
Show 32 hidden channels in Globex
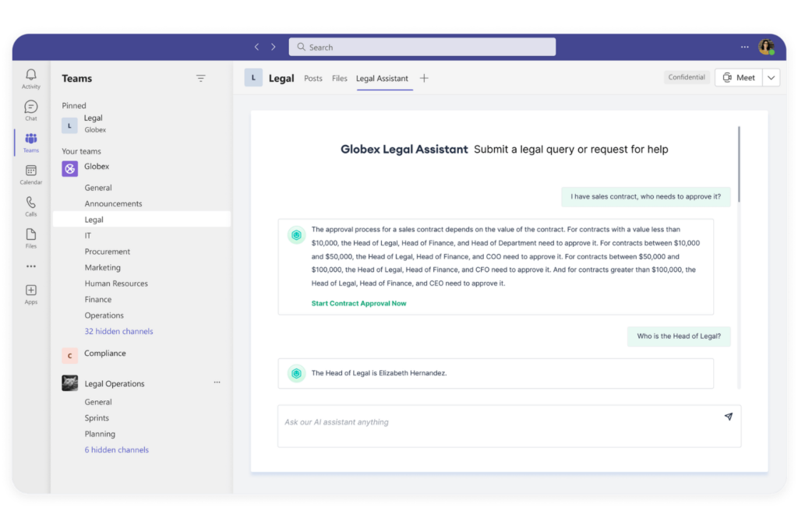pos(118,331)
